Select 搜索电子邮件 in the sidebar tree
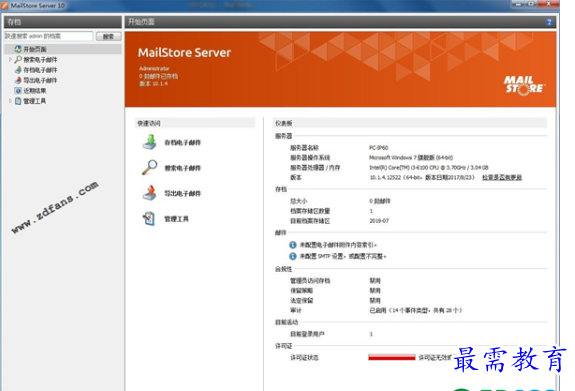 [40, 59]
